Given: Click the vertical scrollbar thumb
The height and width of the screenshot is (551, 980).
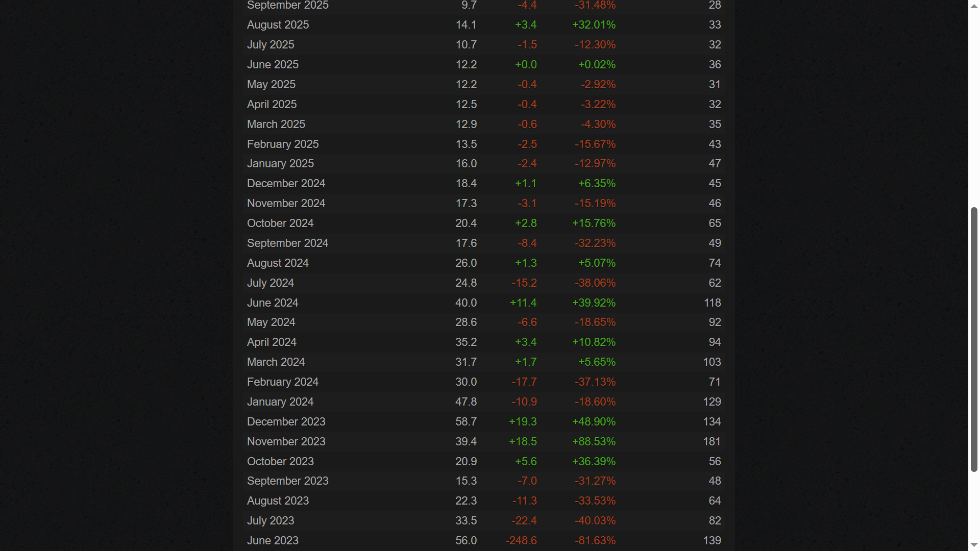Looking at the screenshot, I should tap(974, 339).
